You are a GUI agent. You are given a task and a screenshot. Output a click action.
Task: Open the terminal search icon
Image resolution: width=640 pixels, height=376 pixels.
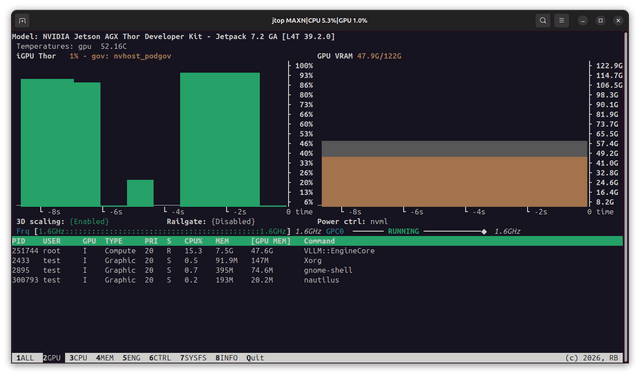click(542, 20)
